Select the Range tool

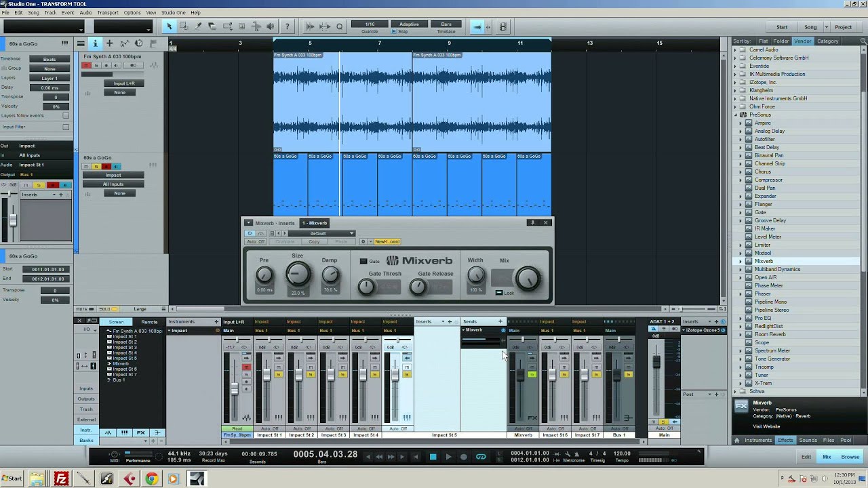(x=184, y=26)
